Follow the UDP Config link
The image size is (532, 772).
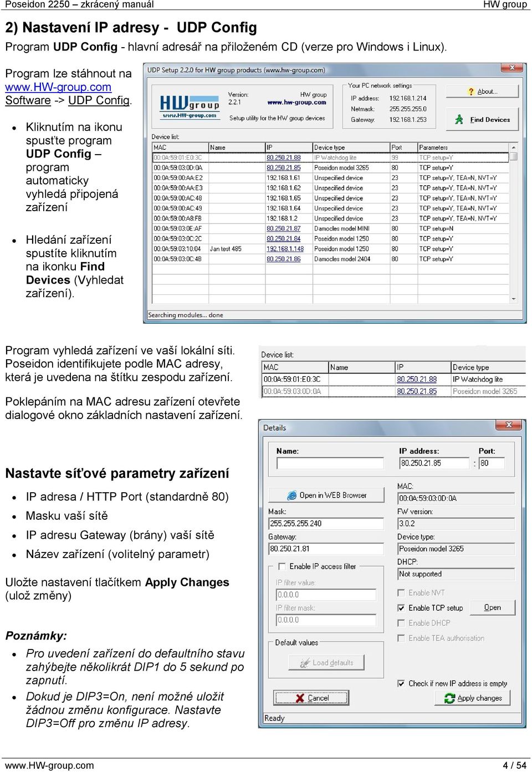(99, 100)
